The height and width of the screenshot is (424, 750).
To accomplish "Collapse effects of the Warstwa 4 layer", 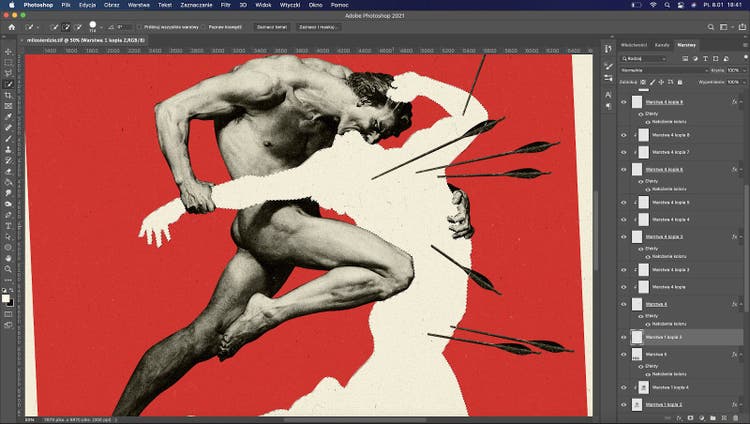I will pyautogui.click(x=741, y=304).
